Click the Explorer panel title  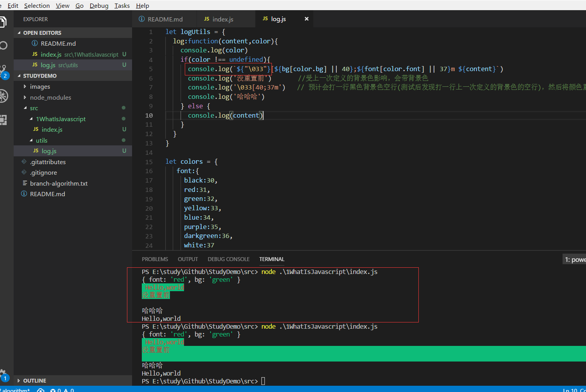(36, 19)
